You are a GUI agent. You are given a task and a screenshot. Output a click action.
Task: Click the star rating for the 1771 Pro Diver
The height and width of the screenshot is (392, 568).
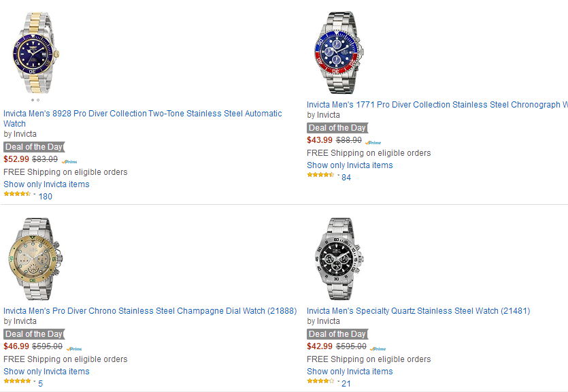(320, 175)
